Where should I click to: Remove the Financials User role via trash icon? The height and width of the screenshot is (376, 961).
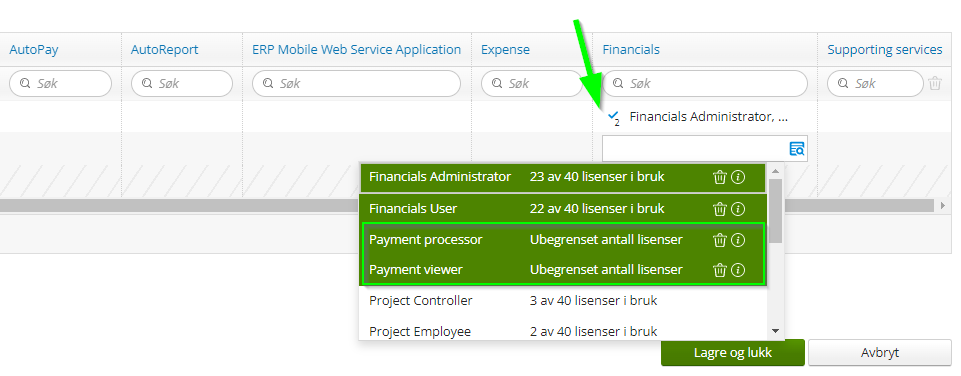720,209
